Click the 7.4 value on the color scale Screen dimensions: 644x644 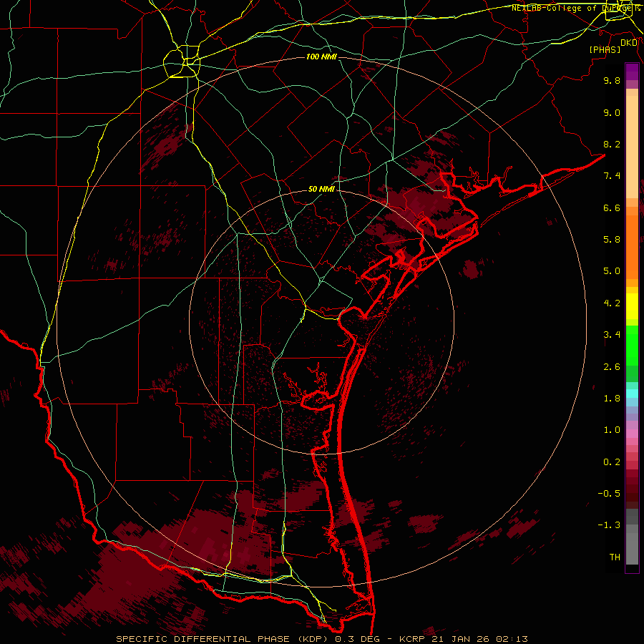coord(612,176)
